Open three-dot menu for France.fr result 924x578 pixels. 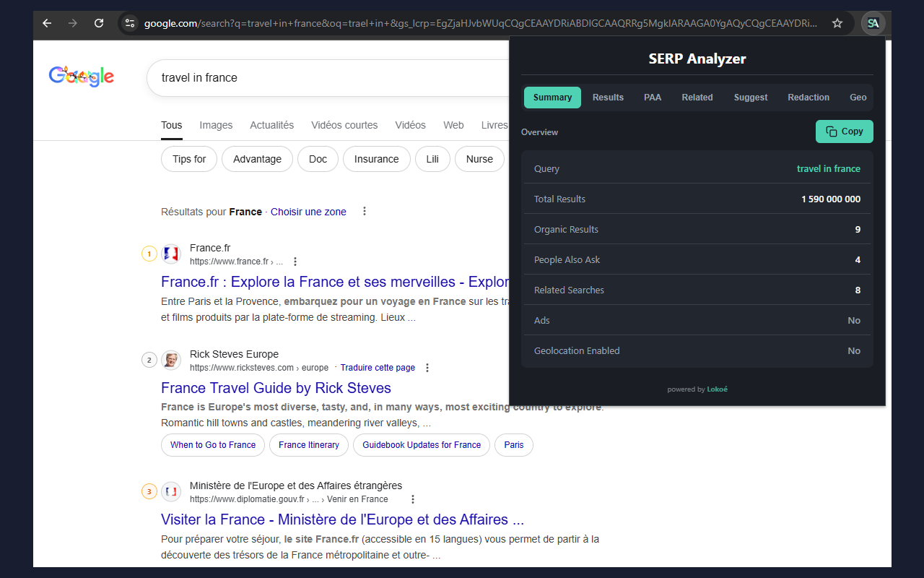point(295,262)
